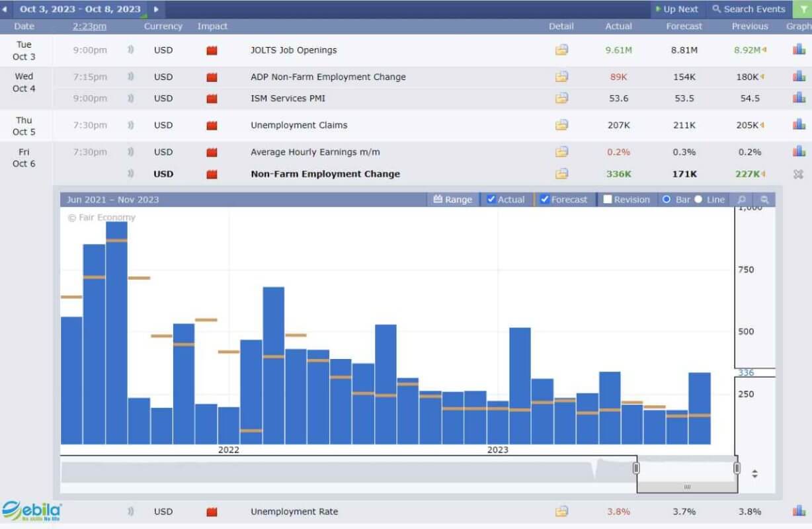The image size is (812, 529).
Task: Open detail folder for ISM Services PMI
Action: coord(561,98)
